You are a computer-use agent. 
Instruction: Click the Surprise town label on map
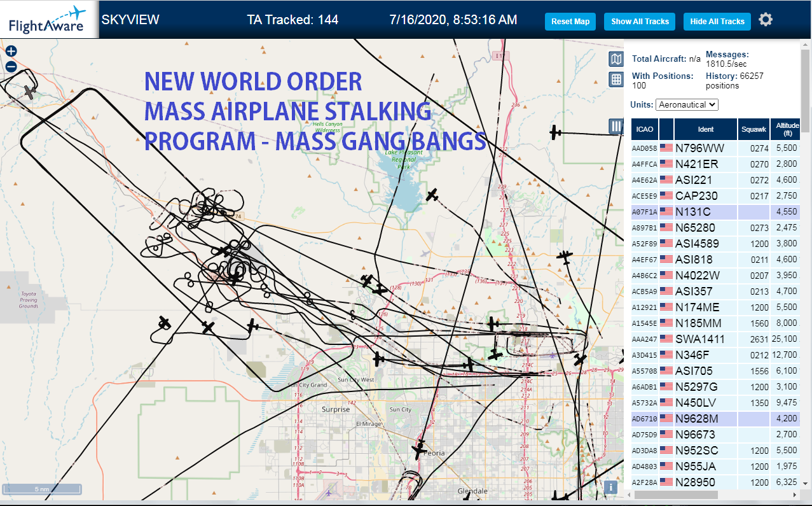click(x=336, y=409)
